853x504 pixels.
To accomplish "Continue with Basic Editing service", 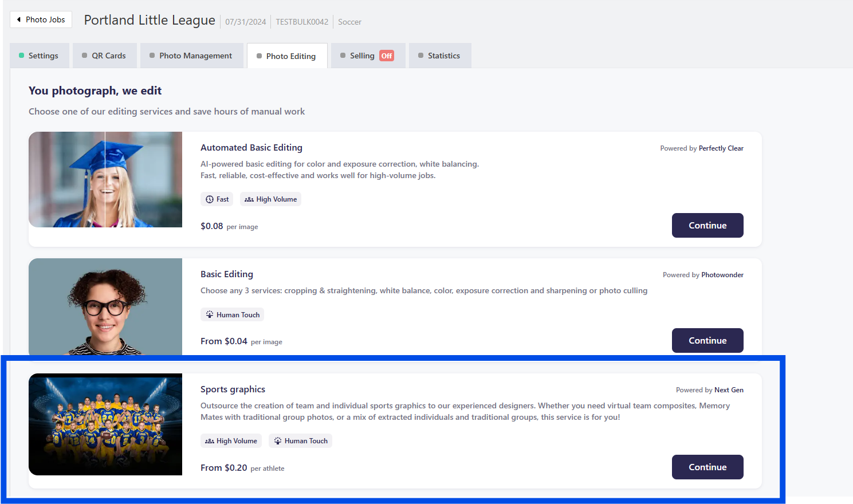I will 707,341.
